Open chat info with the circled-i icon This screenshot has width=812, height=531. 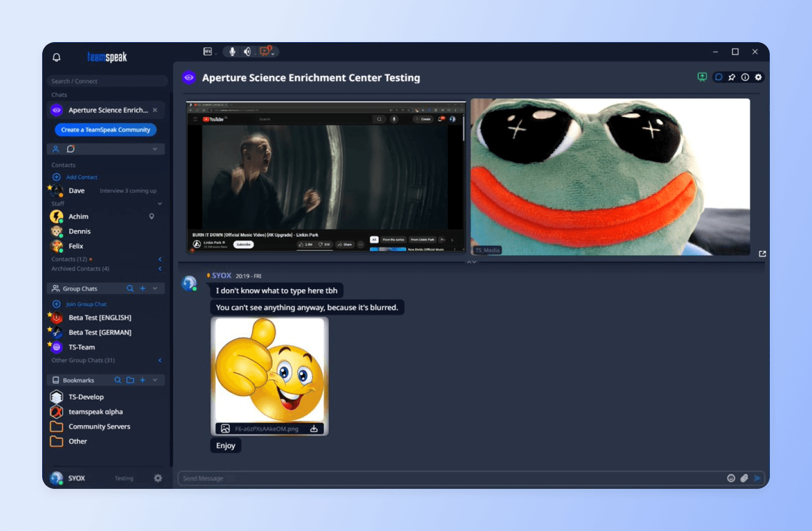point(745,77)
